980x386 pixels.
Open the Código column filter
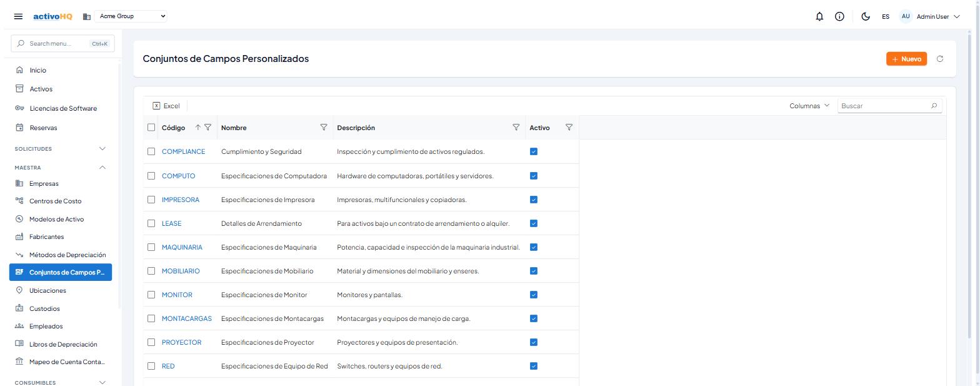[208, 128]
